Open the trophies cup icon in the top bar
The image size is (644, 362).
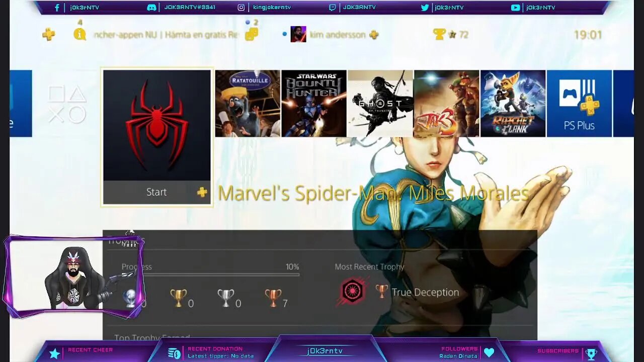pos(440,34)
